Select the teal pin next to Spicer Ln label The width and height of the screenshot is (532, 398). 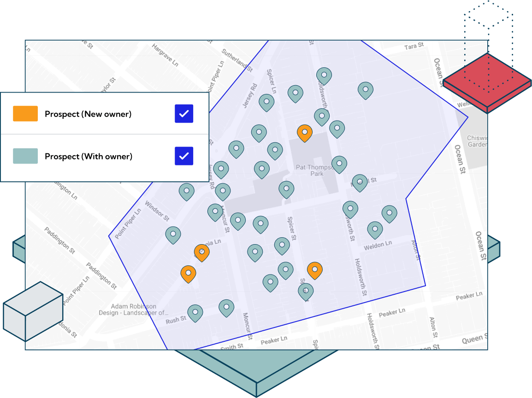tap(266, 103)
